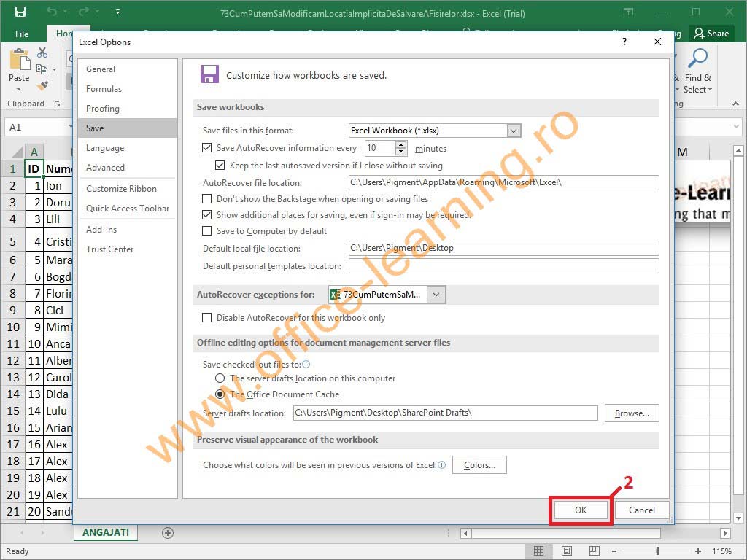Enable Save to Computer by default checkbox
Viewport: 747px width, 560px height.
pyautogui.click(x=206, y=231)
